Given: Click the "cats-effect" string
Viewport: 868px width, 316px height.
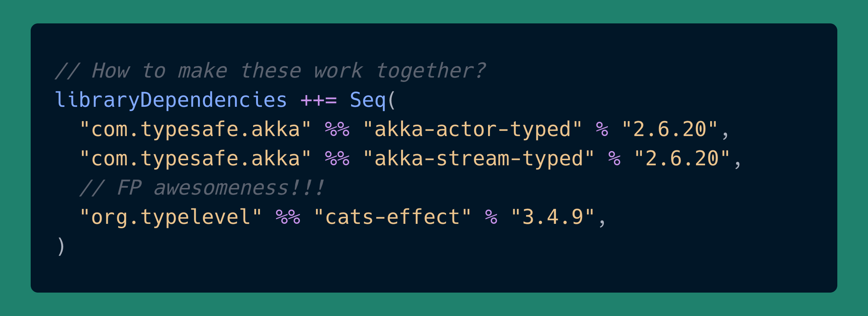Looking at the screenshot, I should coord(392,217).
